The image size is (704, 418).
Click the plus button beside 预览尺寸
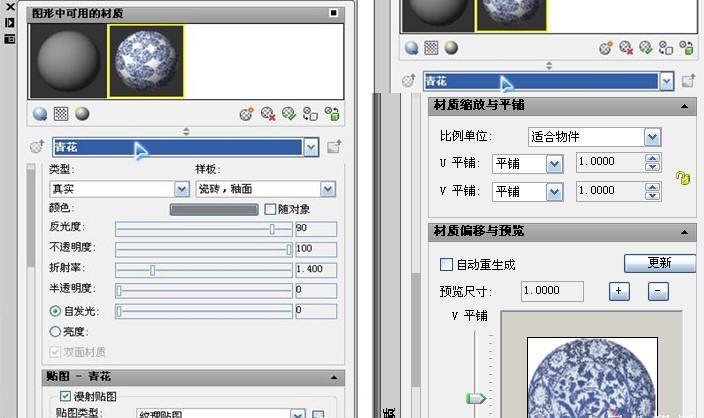[619, 291]
